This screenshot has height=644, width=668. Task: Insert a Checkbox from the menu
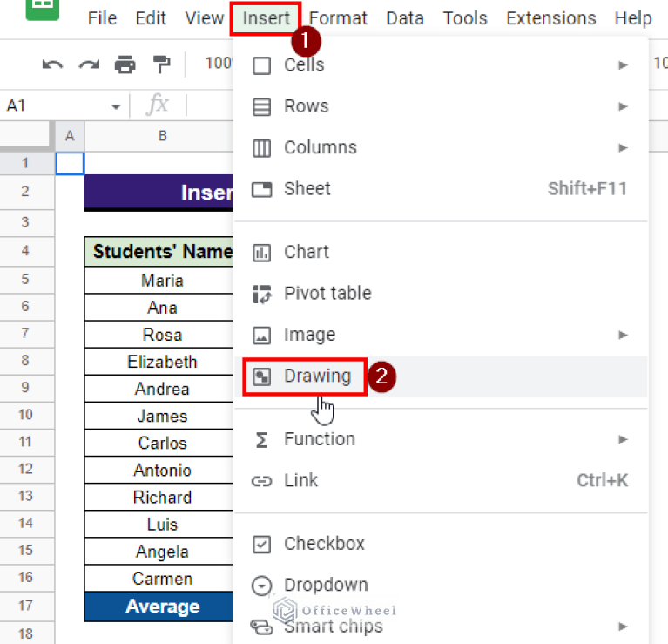click(x=324, y=543)
